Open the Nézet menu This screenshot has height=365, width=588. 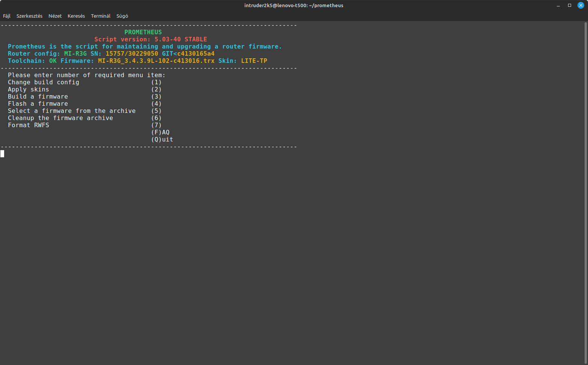click(55, 16)
